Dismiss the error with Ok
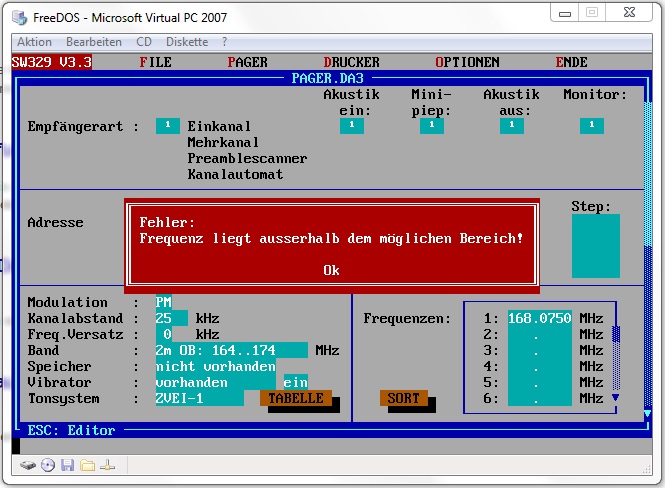 coord(331,270)
